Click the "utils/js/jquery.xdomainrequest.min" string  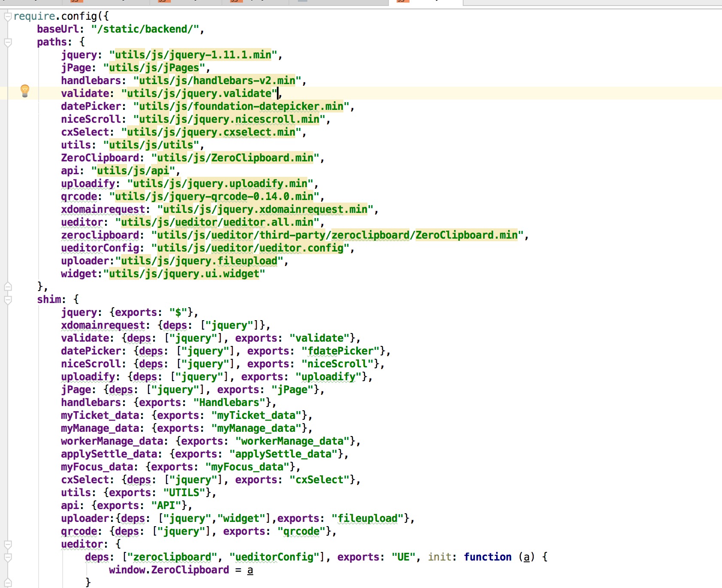click(265, 209)
